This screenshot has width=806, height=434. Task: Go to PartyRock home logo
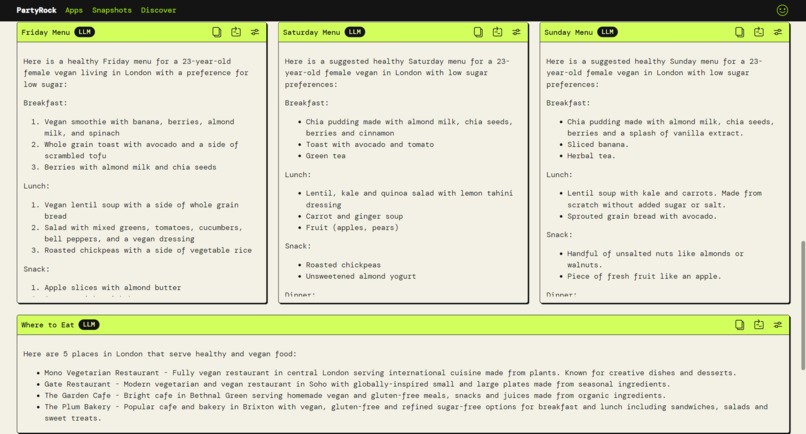pyautogui.click(x=36, y=10)
